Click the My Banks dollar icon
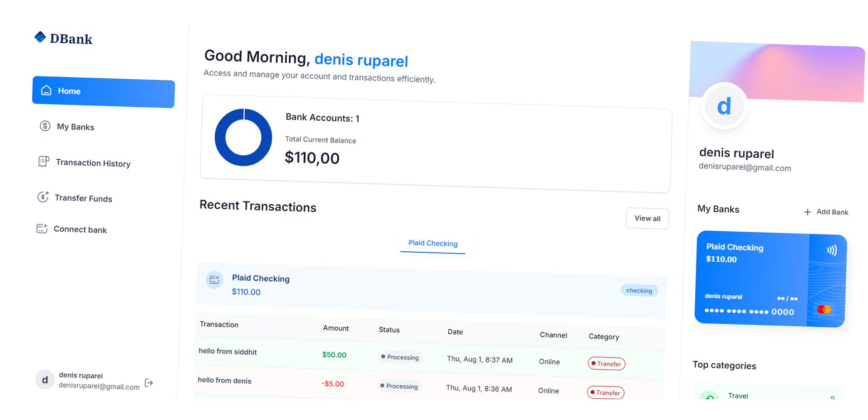The width and height of the screenshot is (868, 420). [x=45, y=126]
